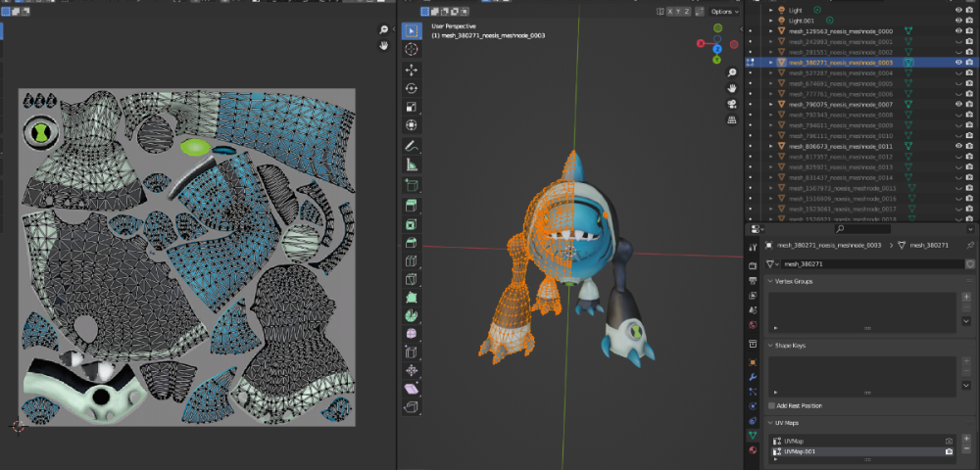Select the Move tool in viewport toolbar
Screen dimensions: 980x470
pos(412,70)
